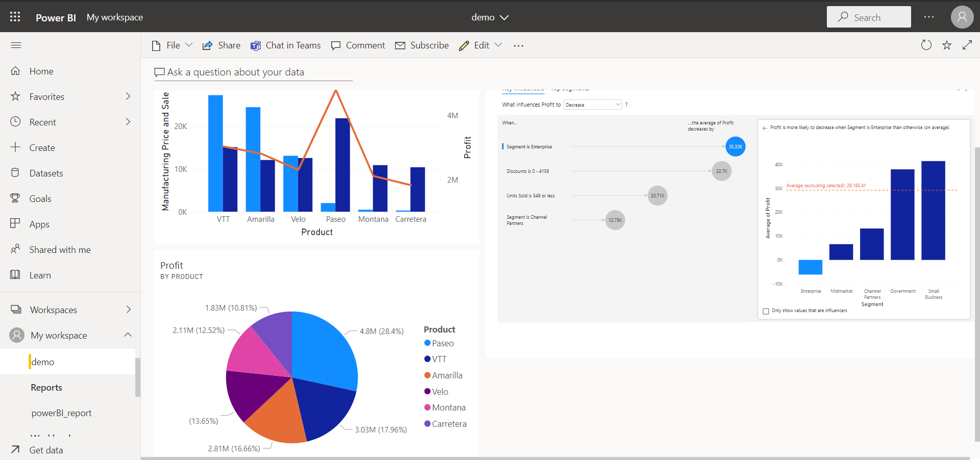The height and width of the screenshot is (460, 980).
Task: Click the Profit by Product tile title
Action: 171,265
